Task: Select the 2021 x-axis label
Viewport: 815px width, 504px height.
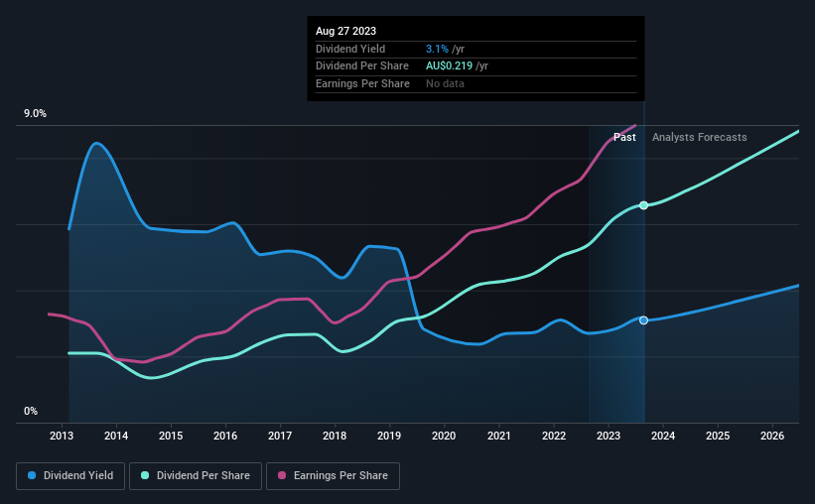Action: click(x=499, y=436)
